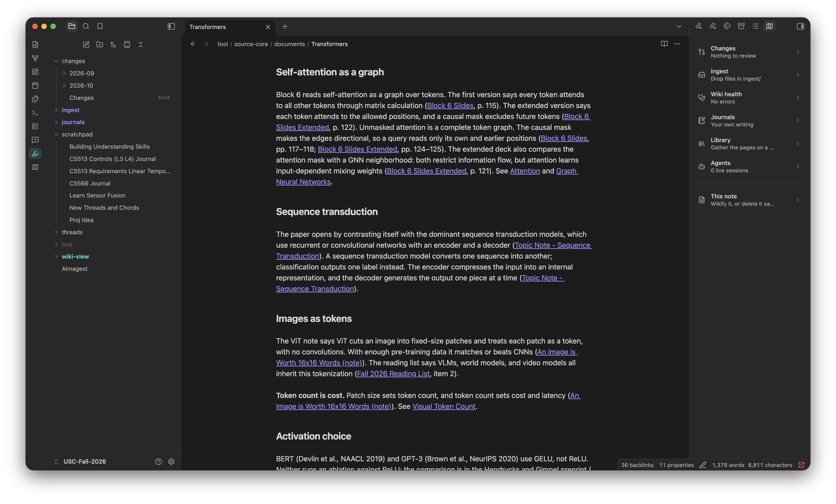Open the CS566 Journal note
Viewport: 836px width, 504px height.
(x=90, y=183)
